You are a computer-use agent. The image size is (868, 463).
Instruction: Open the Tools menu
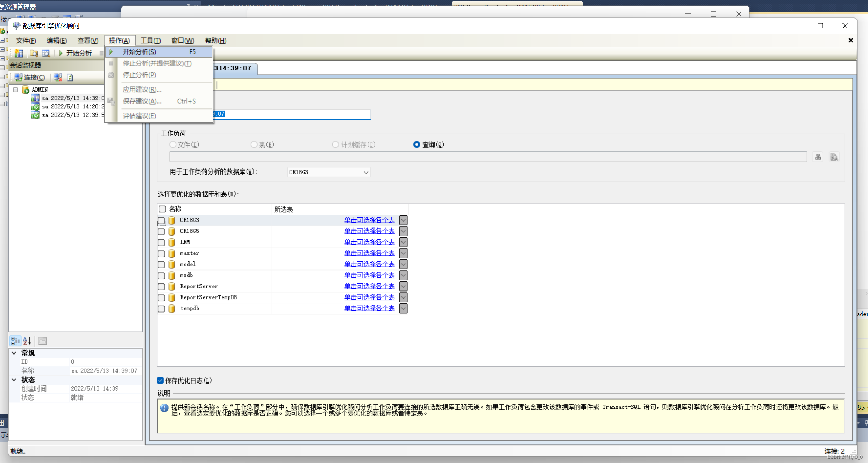point(150,41)
